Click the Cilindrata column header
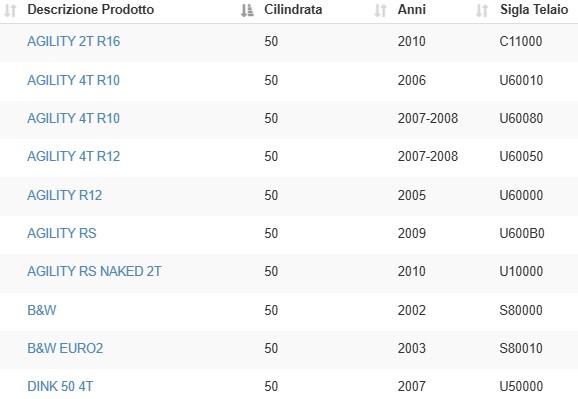 (293, 10)
